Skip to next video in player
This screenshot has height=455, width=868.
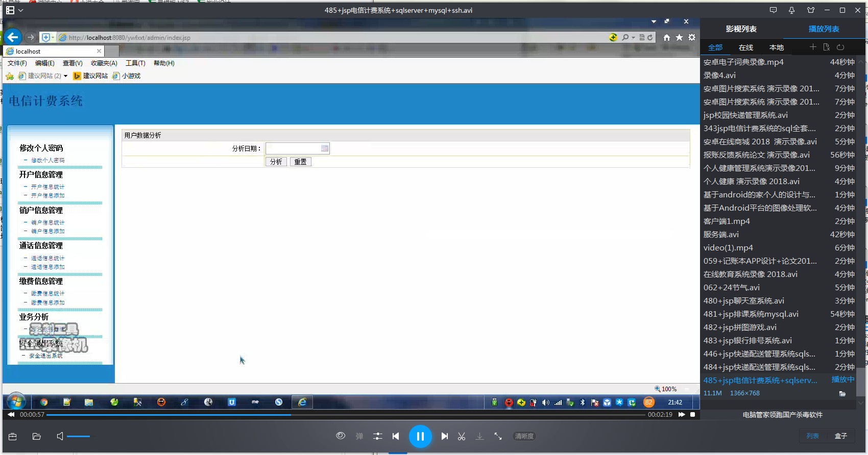(445, 436)
